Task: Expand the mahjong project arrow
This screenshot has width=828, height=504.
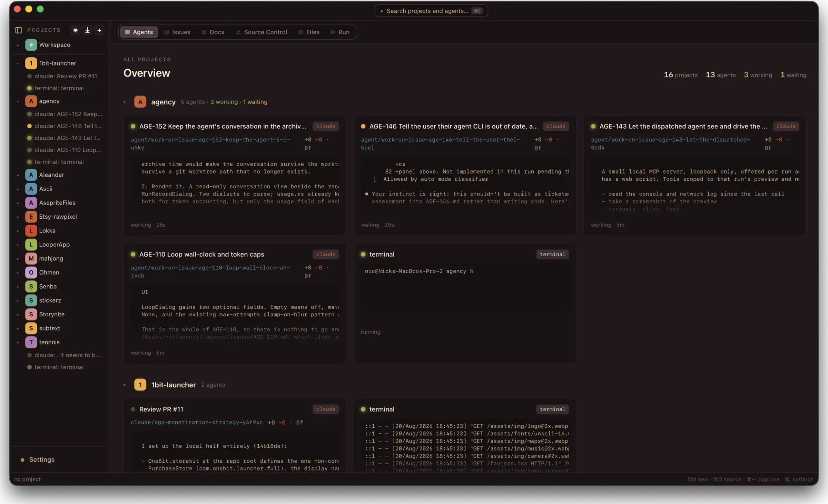Action: tap(18, 259)
